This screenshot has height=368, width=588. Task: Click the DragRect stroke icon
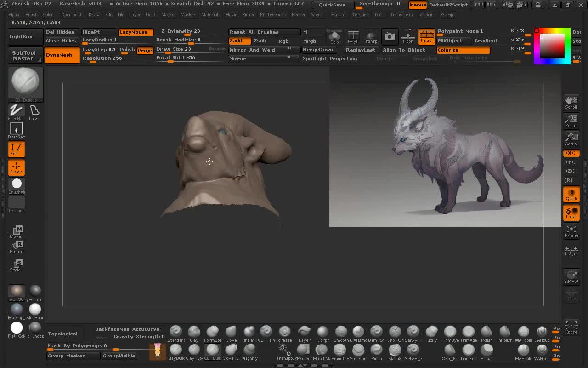coord(16,131)
